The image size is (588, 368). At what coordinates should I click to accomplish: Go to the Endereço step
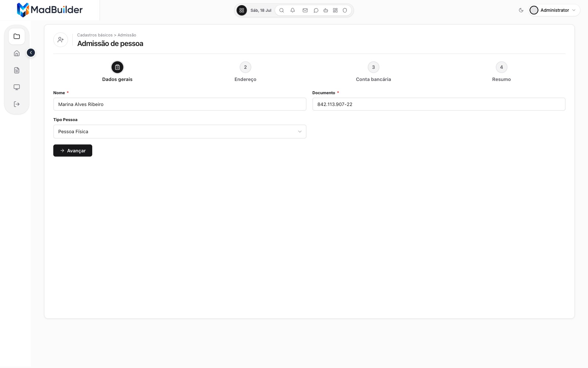[245, 72]
